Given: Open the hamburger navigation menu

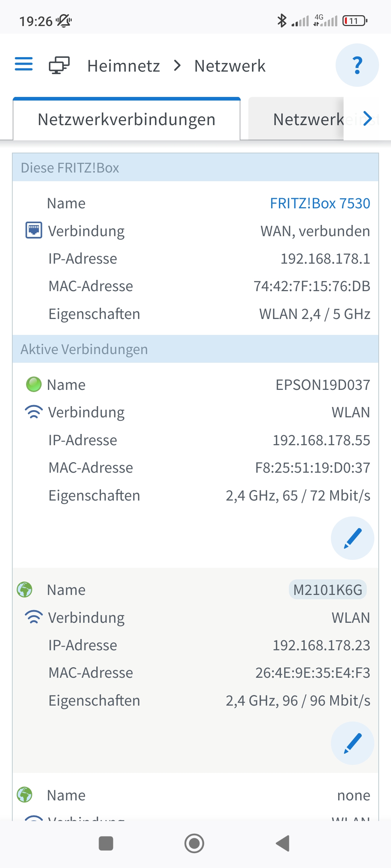Looking at the screenshot, I should click(x=24, y=64).
